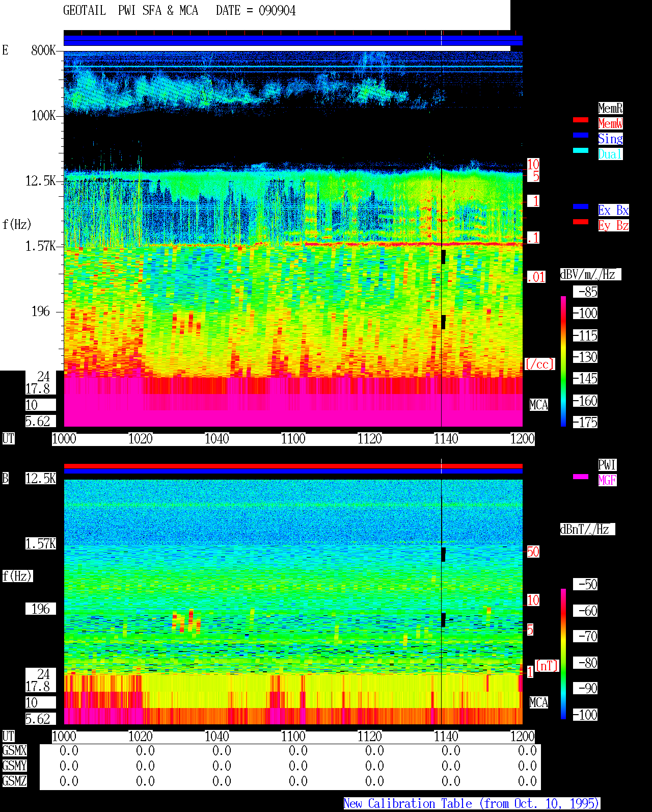Click the red 50 scale mark on B panel
Viewport: 652px width, 812px height.
coord(533,552)
